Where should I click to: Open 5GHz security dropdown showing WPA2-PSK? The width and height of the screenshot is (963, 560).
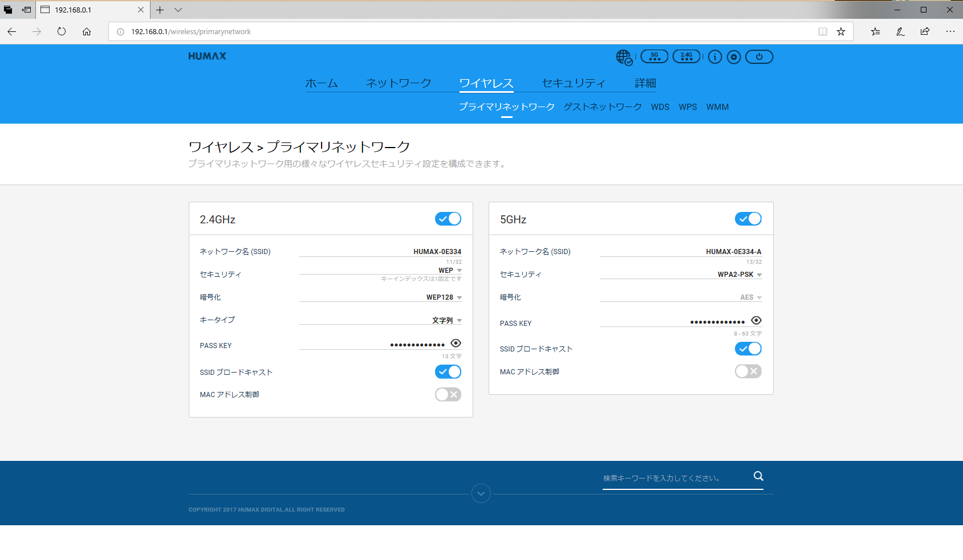pyautogui.click(x=681, y=274)
